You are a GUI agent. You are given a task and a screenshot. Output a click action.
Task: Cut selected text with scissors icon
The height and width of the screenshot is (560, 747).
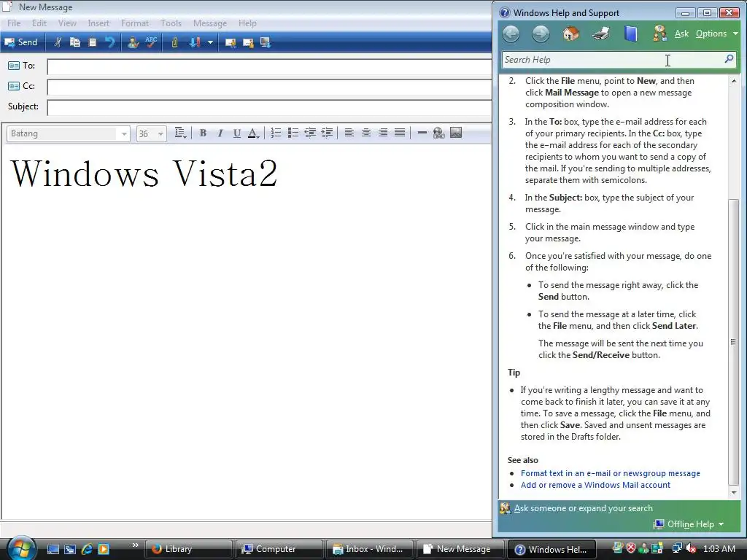click(58, 42)
